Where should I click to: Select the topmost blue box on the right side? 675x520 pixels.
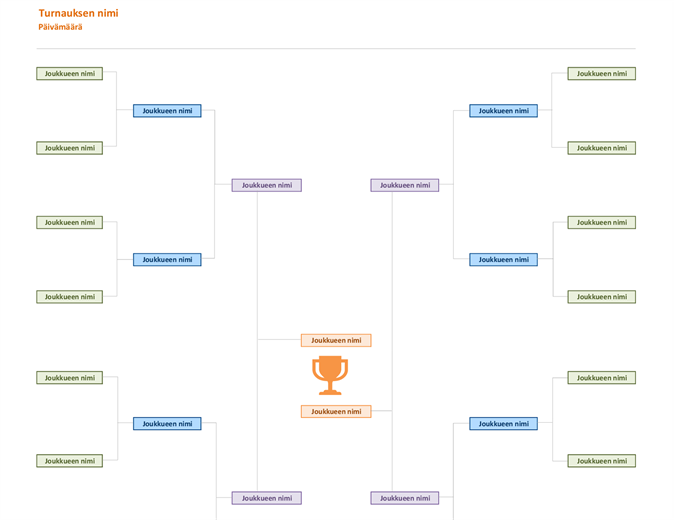[x=503, y=111]
